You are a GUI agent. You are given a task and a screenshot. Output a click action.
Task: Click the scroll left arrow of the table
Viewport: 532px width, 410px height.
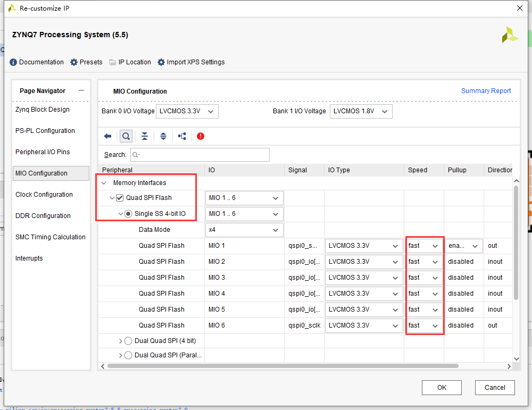point(103,366)
